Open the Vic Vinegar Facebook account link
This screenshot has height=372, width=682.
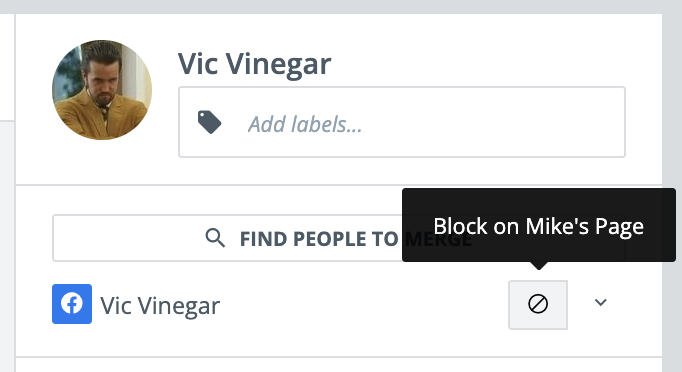160,305
